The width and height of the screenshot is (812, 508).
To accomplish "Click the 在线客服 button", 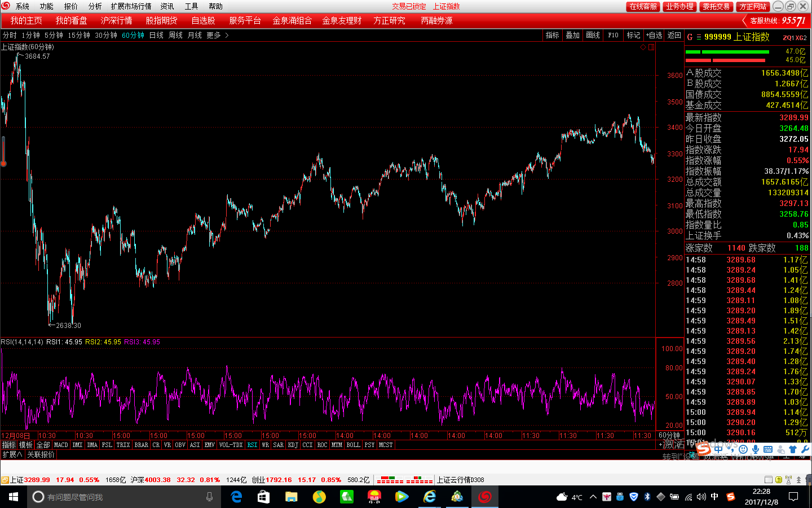I will tap(643, 6).
